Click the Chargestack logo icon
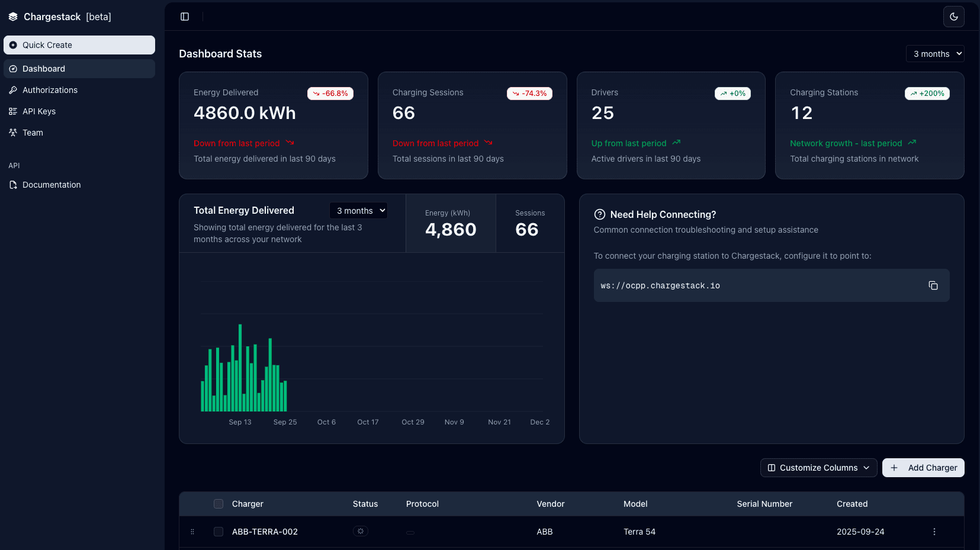This screenshot has width=980, height=550. (13, 17)
